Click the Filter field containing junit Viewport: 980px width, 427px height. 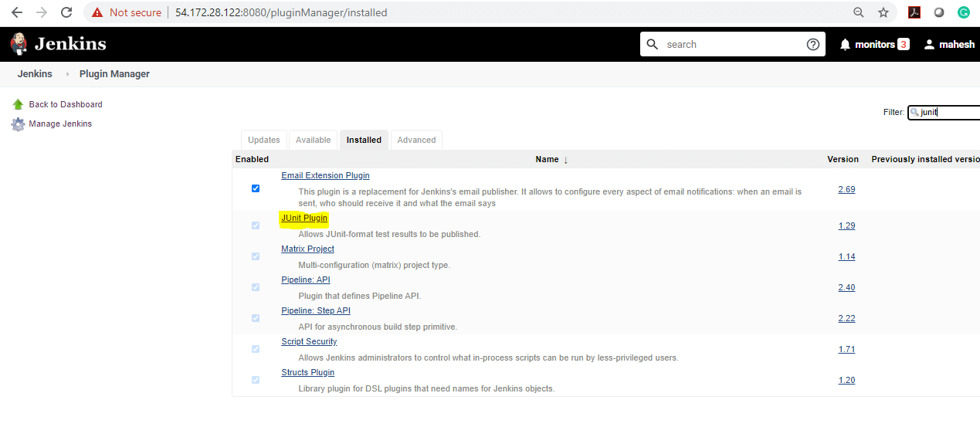pos(944,112)
